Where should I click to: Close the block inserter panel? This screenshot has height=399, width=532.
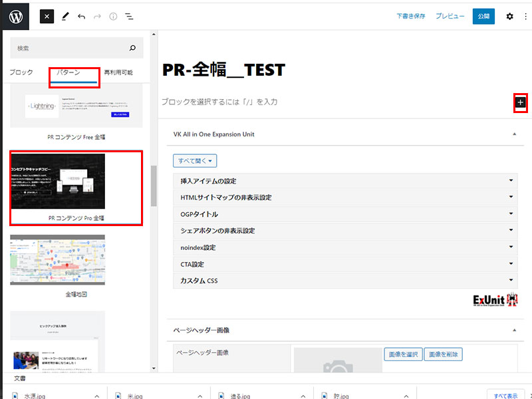(x=47, y=16)
